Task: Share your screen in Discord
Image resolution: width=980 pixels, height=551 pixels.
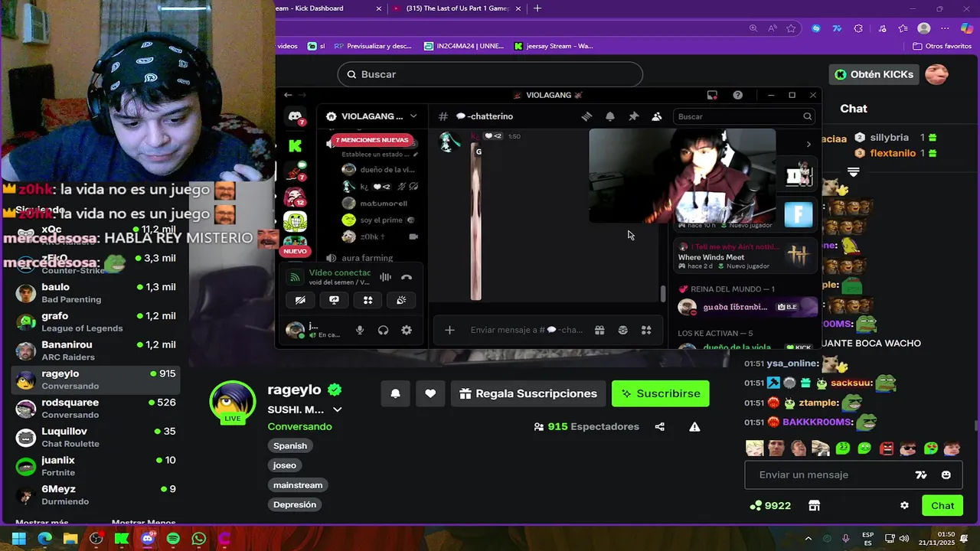Action: 334,300
